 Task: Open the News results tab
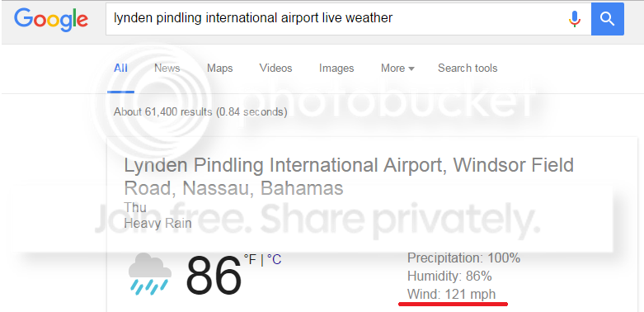coord(167,69)
